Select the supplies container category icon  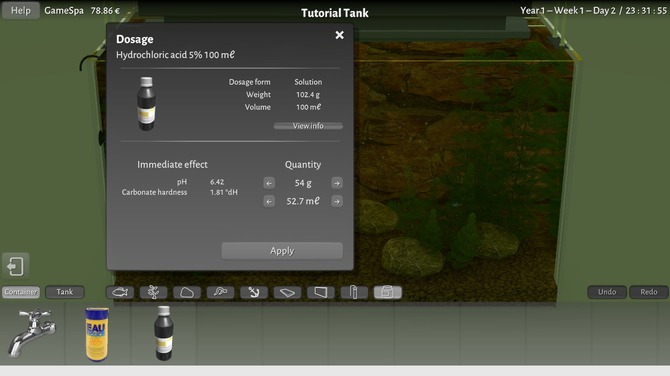[x=388, y=292]
